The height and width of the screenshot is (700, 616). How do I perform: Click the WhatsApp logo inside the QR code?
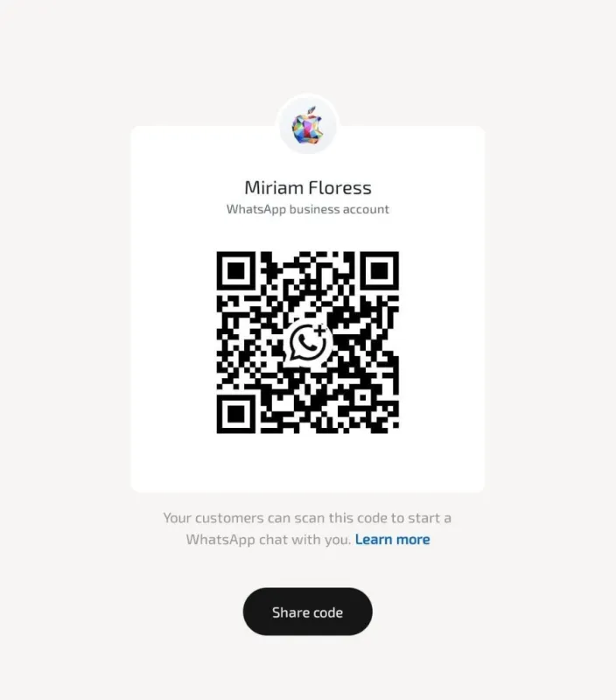[308, 343]
